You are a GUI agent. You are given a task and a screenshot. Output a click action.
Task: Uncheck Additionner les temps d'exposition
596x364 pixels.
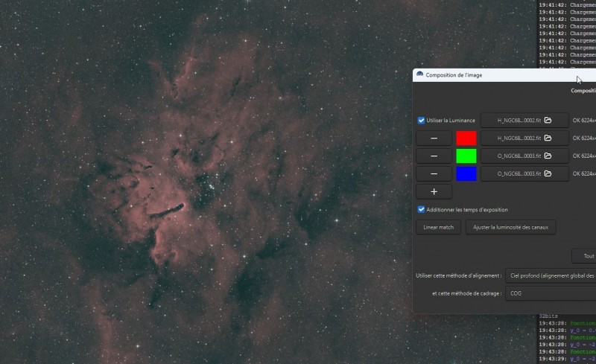click(x=421, y=209)
